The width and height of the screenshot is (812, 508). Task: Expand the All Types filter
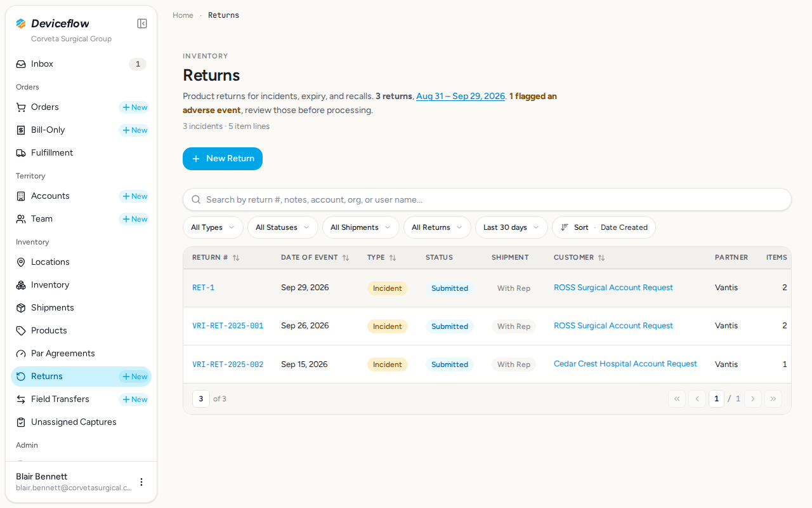tap(213, 227)
